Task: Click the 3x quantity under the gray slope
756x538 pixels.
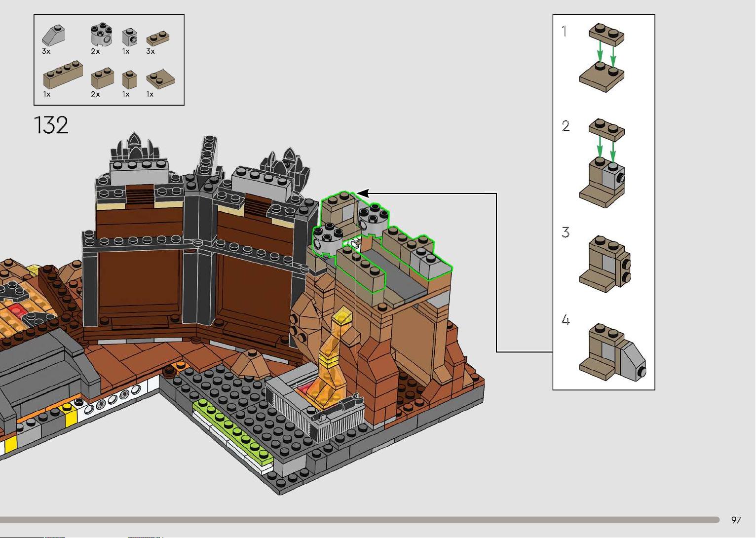Action: [x=46, y=51]
